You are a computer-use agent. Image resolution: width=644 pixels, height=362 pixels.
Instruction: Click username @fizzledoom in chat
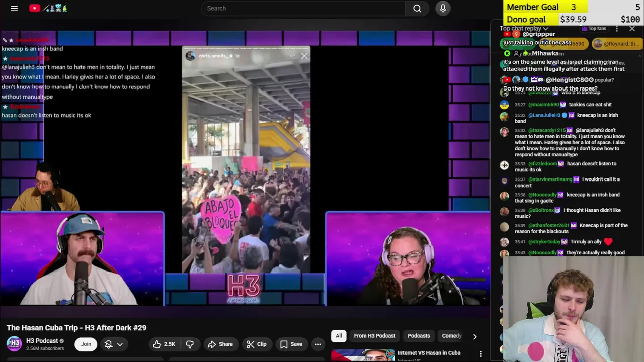point(542,164)
